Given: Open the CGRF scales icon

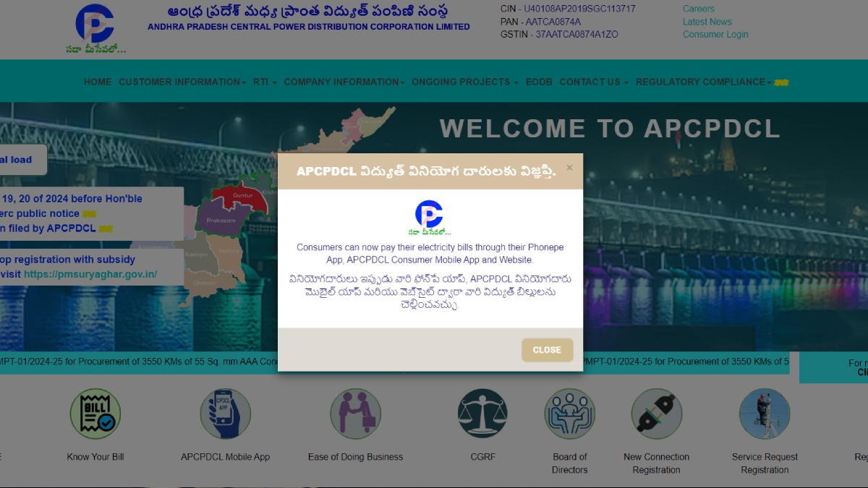Looking at the screenshot, I should 482,414.
